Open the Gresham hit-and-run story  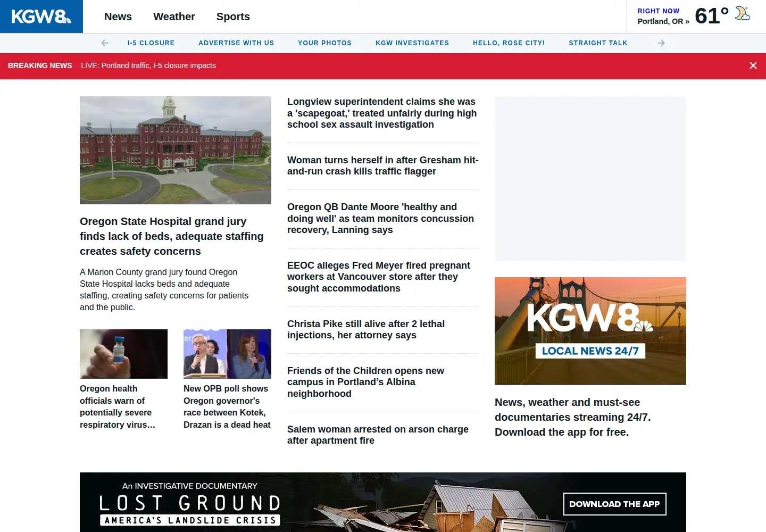pyautogui.click(x=383, y=165)
